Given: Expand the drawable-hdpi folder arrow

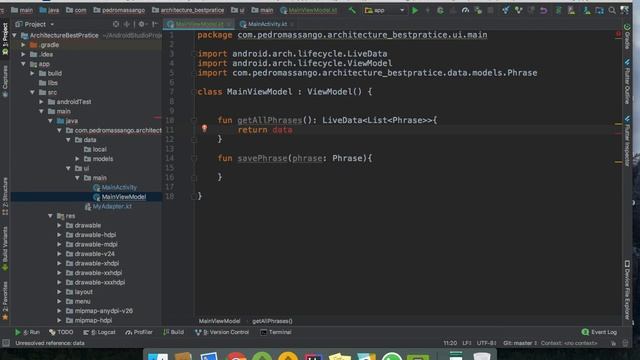Looking at the screenshot, I should (x=59, y=235).
